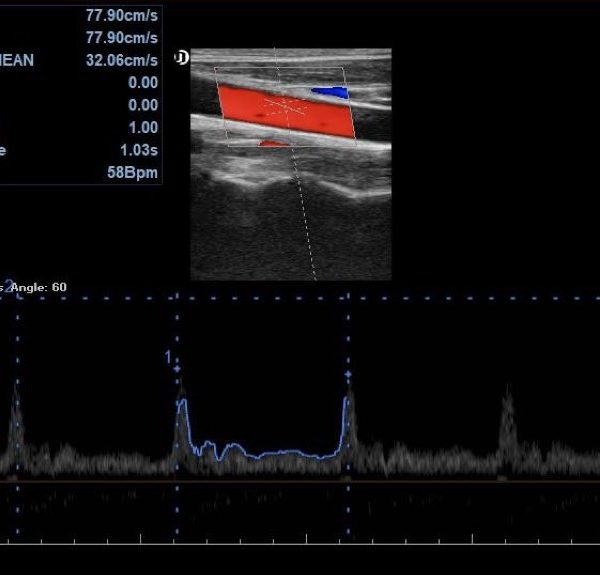Select the leftmost systolic peak on the spectrum
This screenshot has height=575, width=600.
(x=15, y=410)
